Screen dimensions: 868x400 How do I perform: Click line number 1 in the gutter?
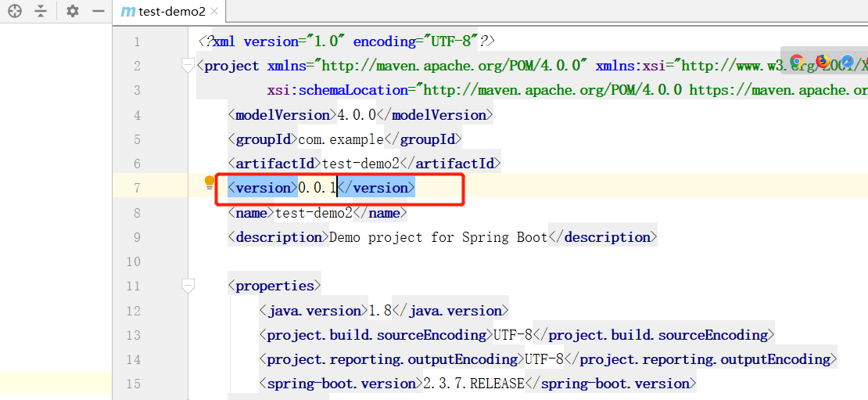tap(137, 42)
